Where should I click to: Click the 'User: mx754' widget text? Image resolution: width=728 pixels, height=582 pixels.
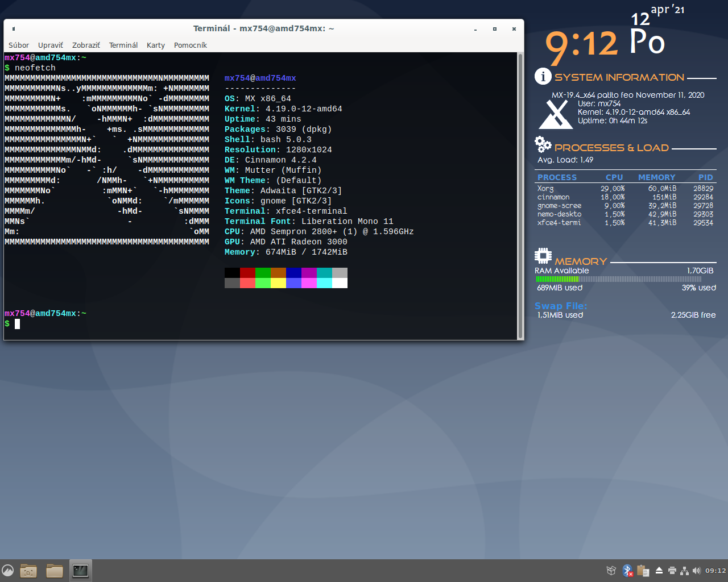coord(599,103)
